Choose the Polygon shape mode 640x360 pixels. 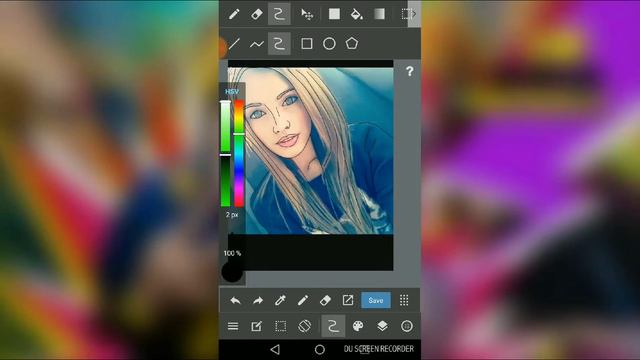(x=352, y=43)
